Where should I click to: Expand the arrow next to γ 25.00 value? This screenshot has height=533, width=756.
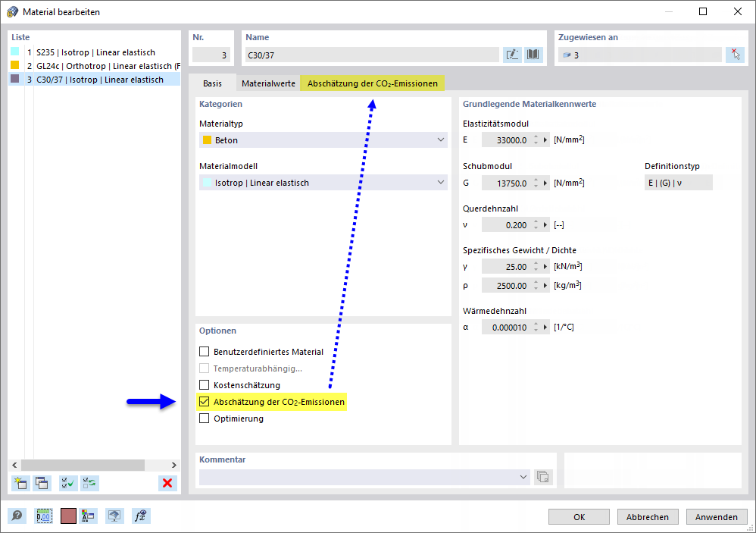tap(545, 267)
